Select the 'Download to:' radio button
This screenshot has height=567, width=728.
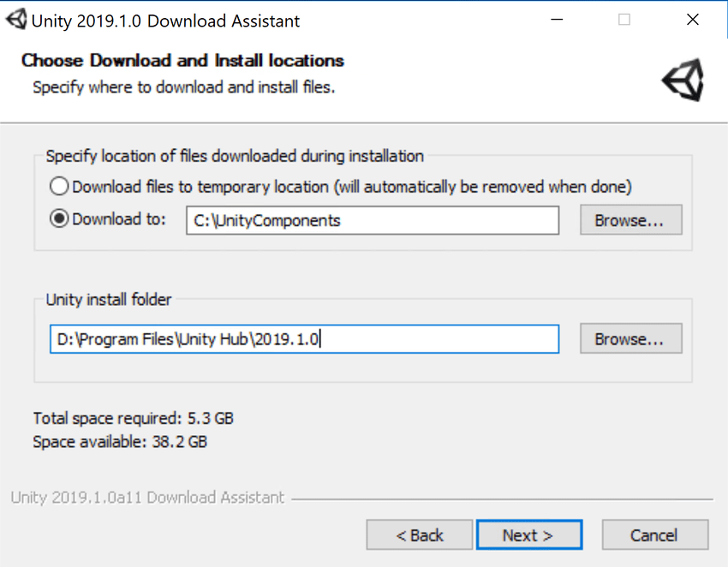(58, 218)
